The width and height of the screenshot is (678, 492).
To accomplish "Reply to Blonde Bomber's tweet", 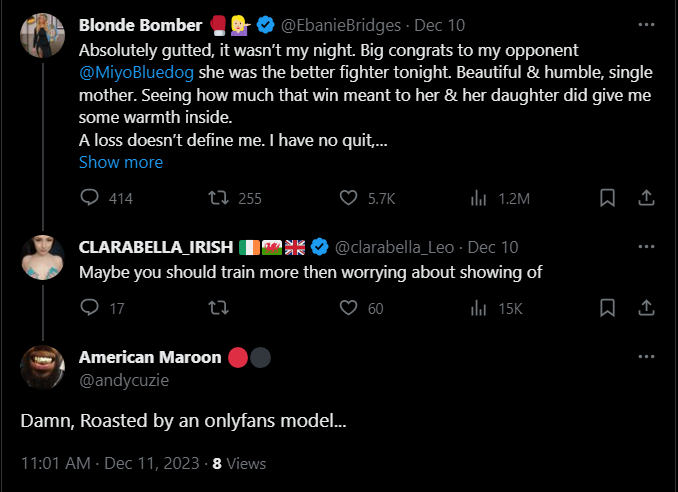I will pyautogui.click(x=89, y=198).
